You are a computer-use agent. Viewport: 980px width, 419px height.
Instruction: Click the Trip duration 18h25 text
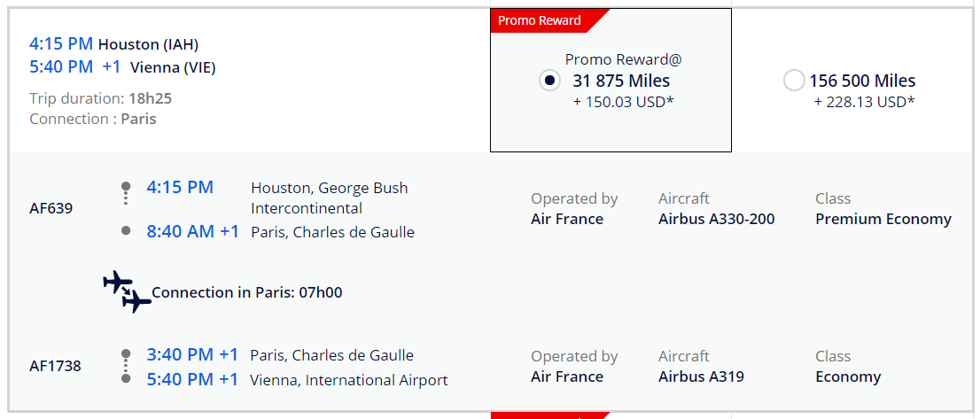(101, 98)
